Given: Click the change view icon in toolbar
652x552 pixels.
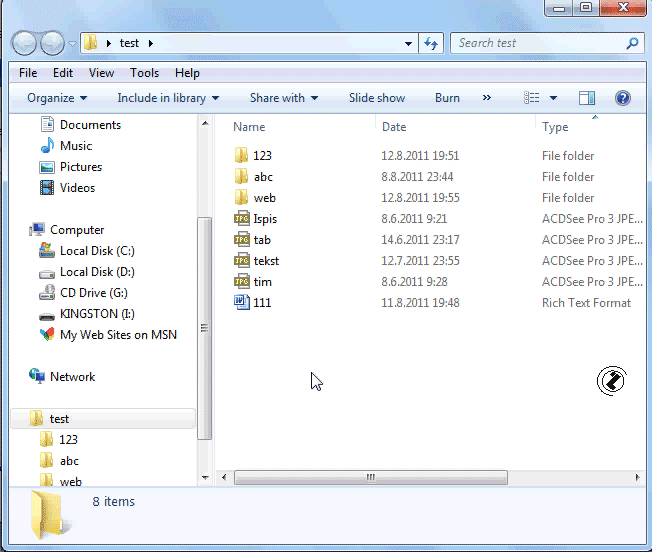Looking at the screenshot, I should point(532,98).
